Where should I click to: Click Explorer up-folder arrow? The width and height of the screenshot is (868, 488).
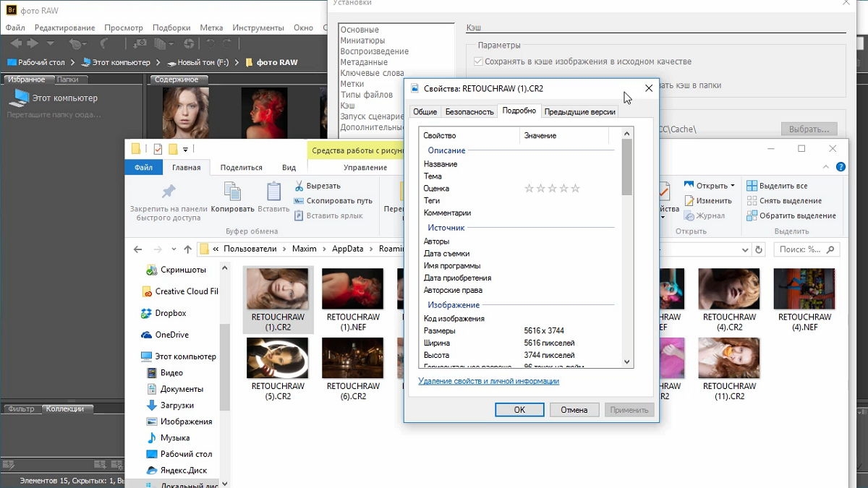pyautogui.click(x=187, y=249)
